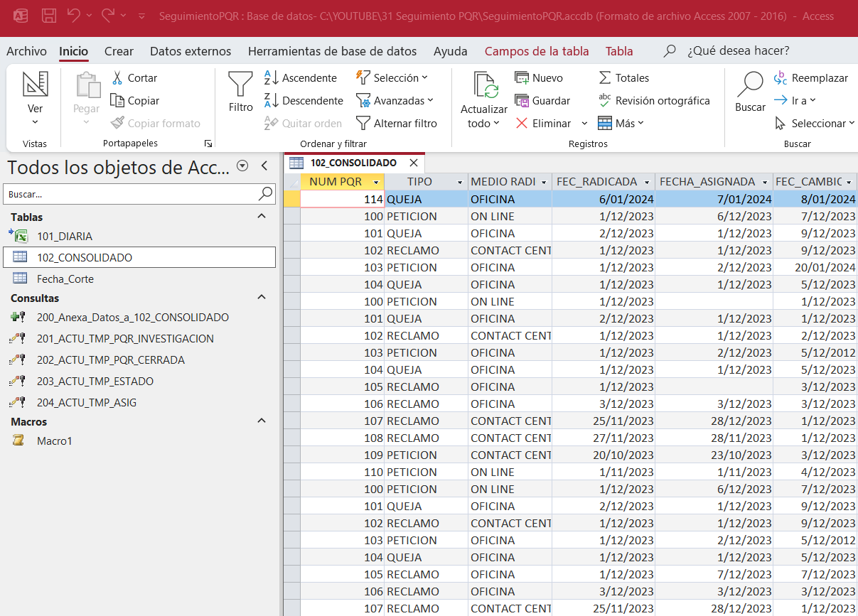Open the Eliminar dropdown arrow
Viewport: 858px width, 616px height.
[584, 124]
